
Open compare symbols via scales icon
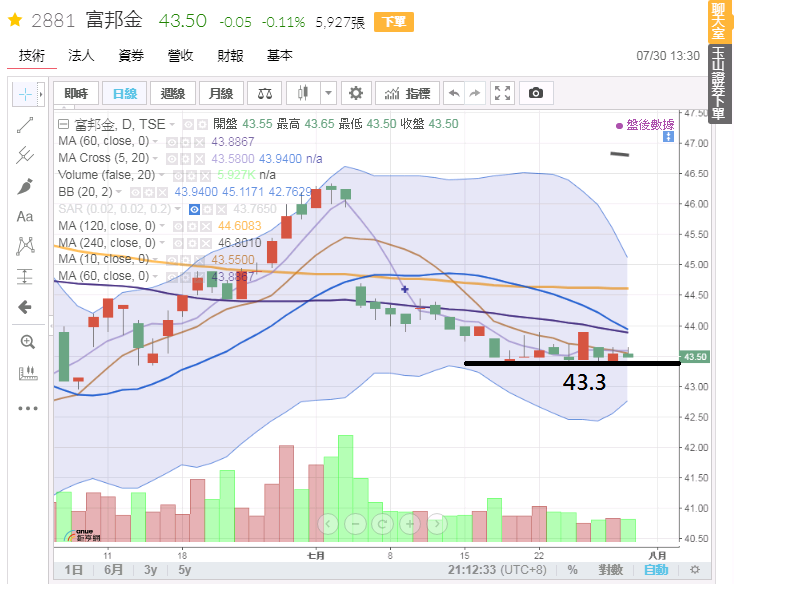click(265, 93)
